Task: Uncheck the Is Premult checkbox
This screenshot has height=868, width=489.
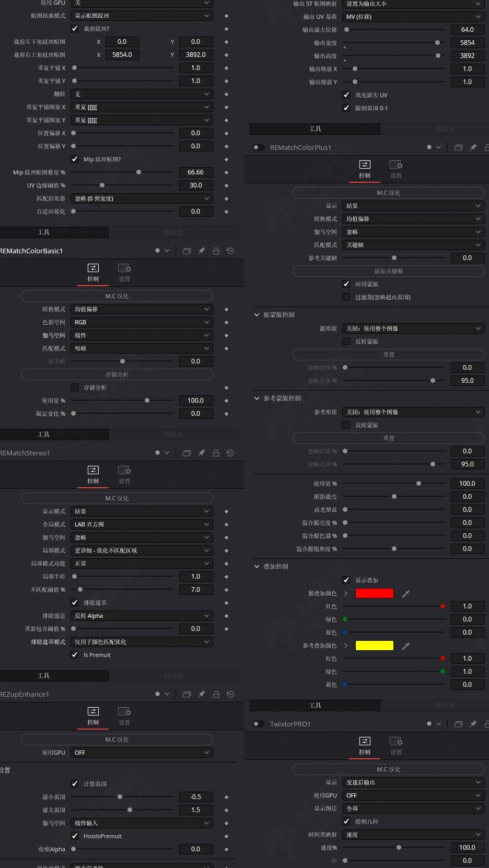Action: pos(75,655)
